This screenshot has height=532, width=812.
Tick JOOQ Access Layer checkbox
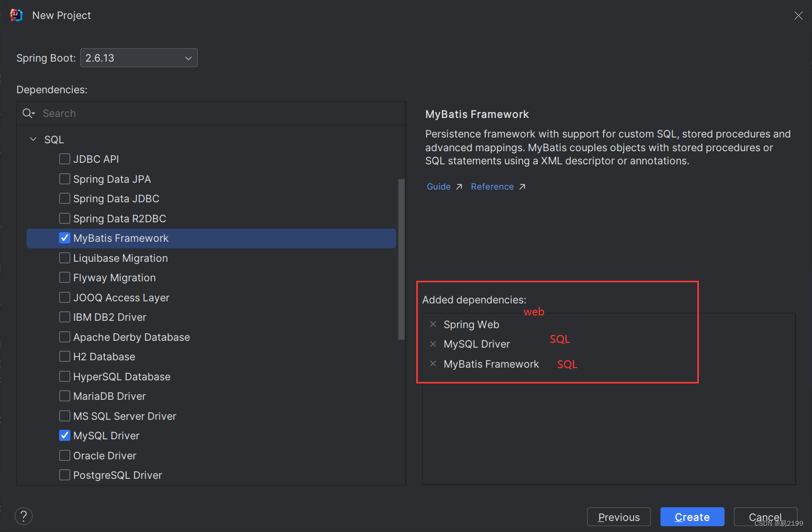(x=65, y=298)
